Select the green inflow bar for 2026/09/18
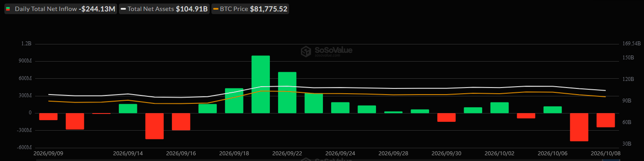This screenshot has width=644, height=161. click(x=234, y=101)
